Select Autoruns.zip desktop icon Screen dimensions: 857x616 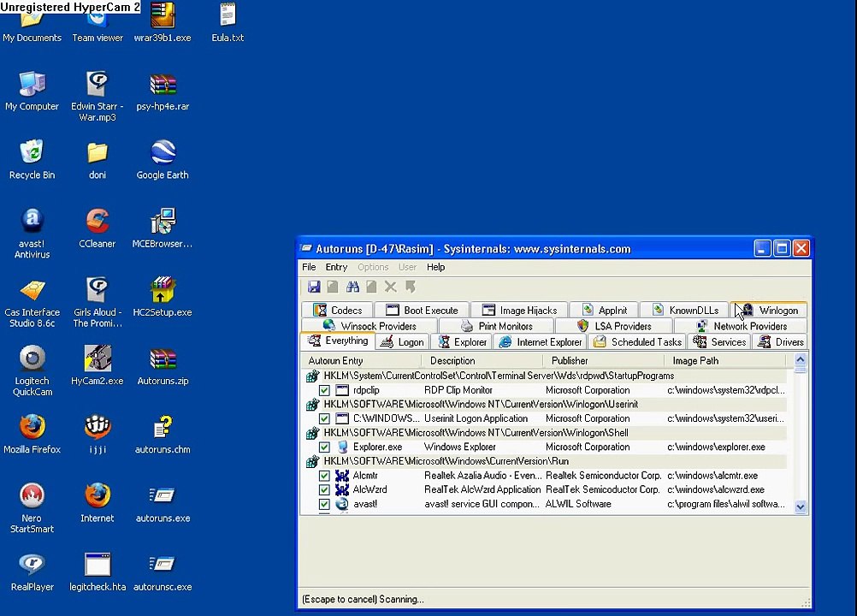coord(163,365)
